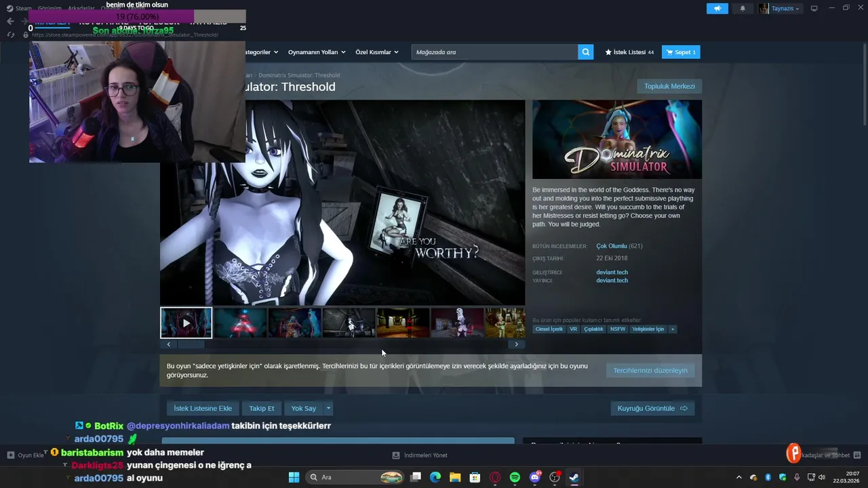Expand the Özel Kısımlar menu

(x=377, y=52)
